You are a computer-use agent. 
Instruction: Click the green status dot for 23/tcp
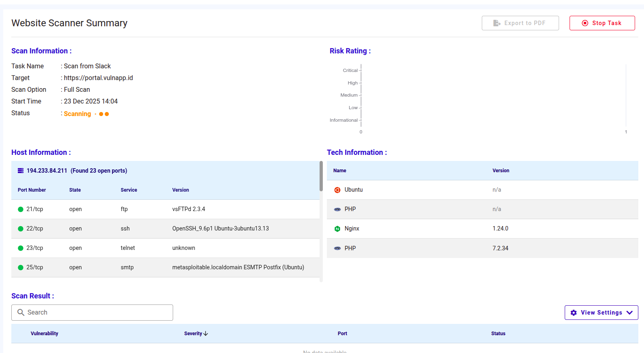(21, 248)
